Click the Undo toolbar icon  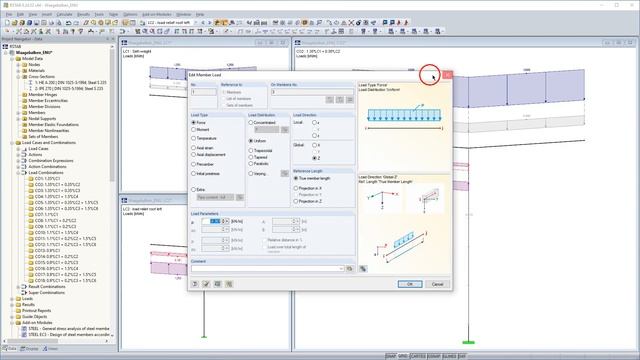pos(68,23)
